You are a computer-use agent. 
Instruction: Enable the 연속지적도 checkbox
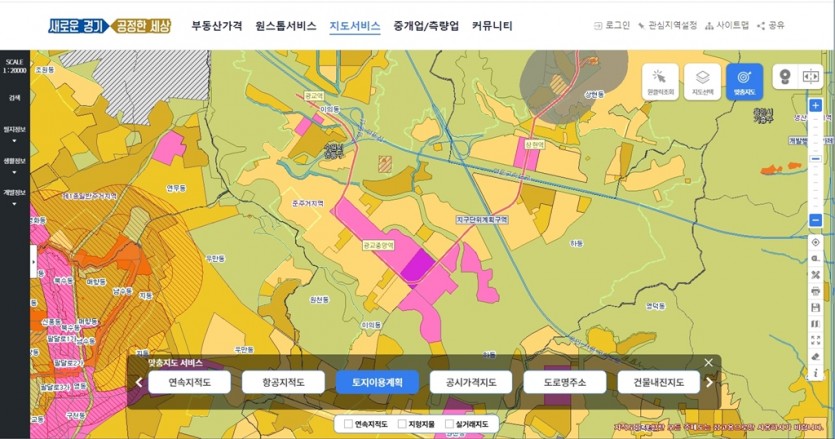[349, 424]
